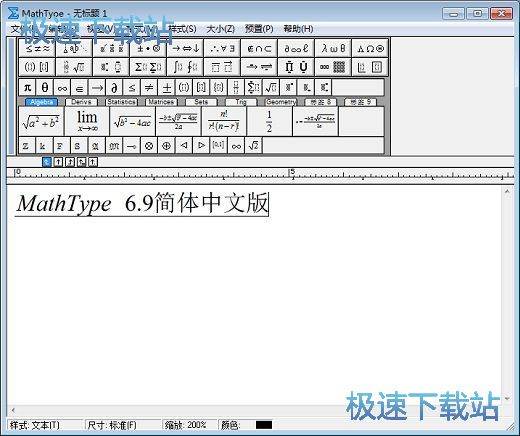Open the logical symbols palette (∴∀∃)

222,48
